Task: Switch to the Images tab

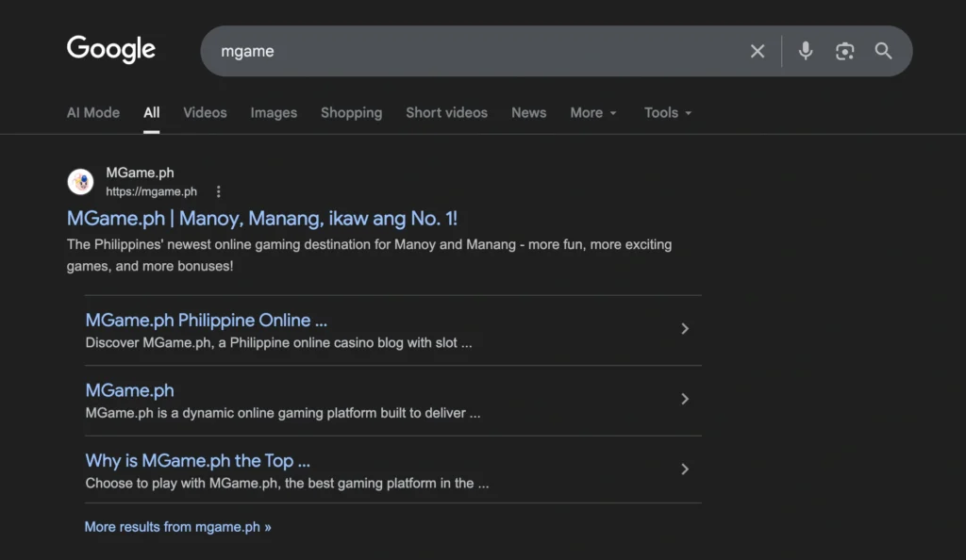Action: (274, 112)
